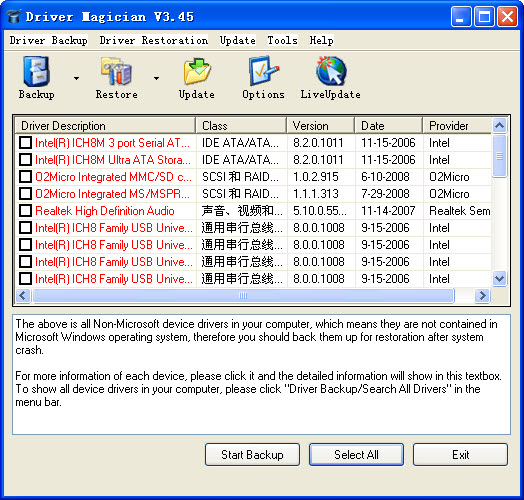
Task: Open the Options toolbar icon
Action: (x=263, y=71)
